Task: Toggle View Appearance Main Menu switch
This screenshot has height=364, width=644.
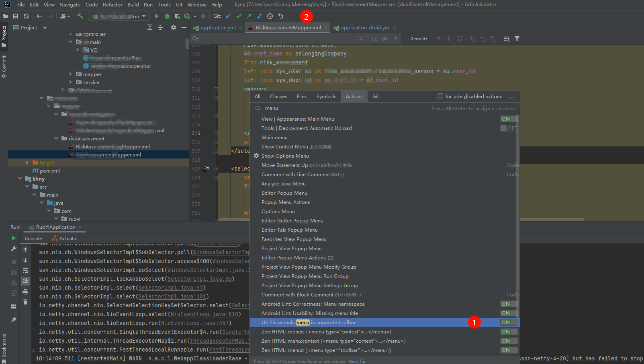Action: (x=509, y=119)
